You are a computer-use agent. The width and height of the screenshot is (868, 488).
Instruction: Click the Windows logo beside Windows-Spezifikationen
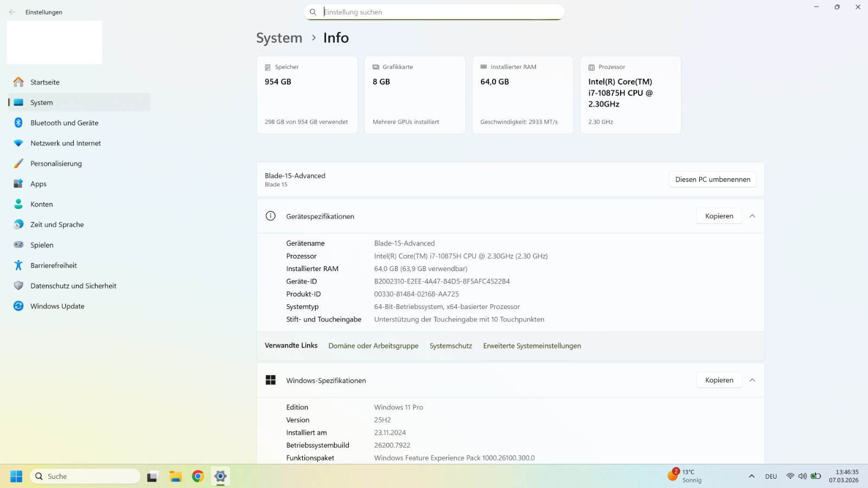pyautogui.click(x=271, y=380)
